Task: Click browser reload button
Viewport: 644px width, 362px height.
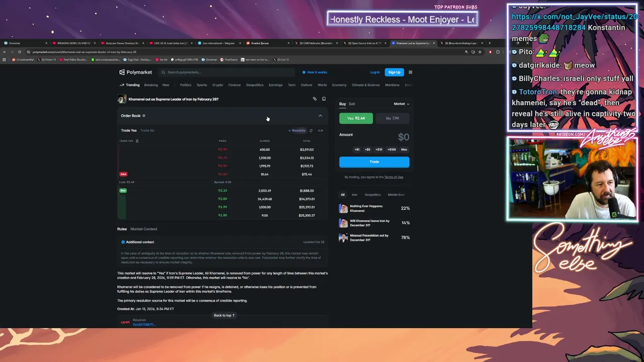Action: click(x=20, y=52)
